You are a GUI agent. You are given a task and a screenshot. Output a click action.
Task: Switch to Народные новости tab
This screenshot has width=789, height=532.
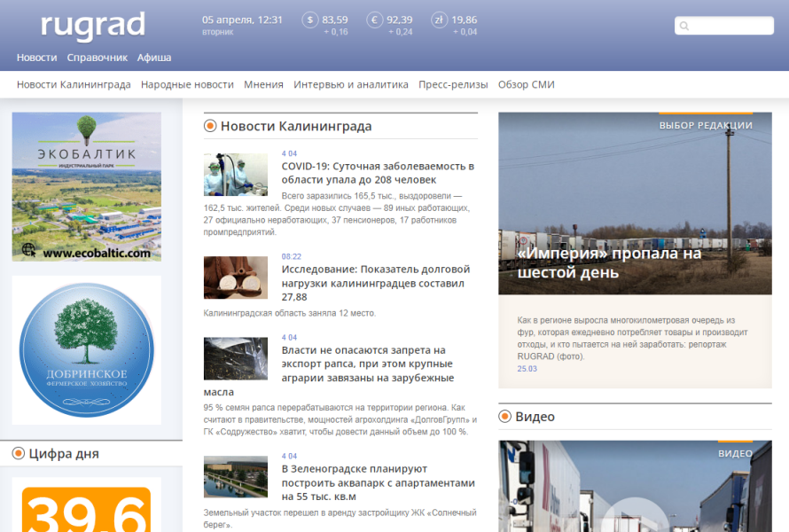(187, 85)
